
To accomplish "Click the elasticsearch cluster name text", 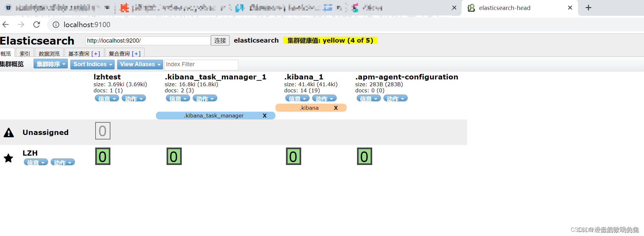I will [256, 40].
